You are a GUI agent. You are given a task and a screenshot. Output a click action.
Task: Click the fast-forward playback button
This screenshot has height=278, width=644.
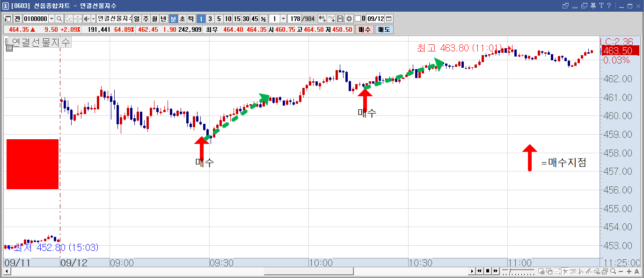pyautogui.click(x=495, y=271)
